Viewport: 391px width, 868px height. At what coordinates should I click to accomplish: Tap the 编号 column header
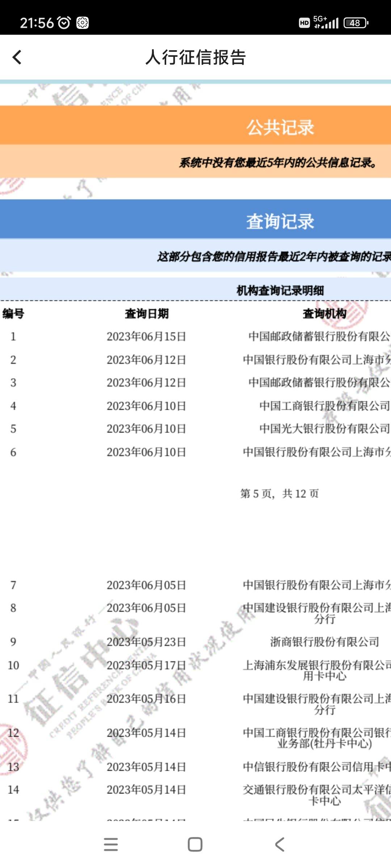13,314
